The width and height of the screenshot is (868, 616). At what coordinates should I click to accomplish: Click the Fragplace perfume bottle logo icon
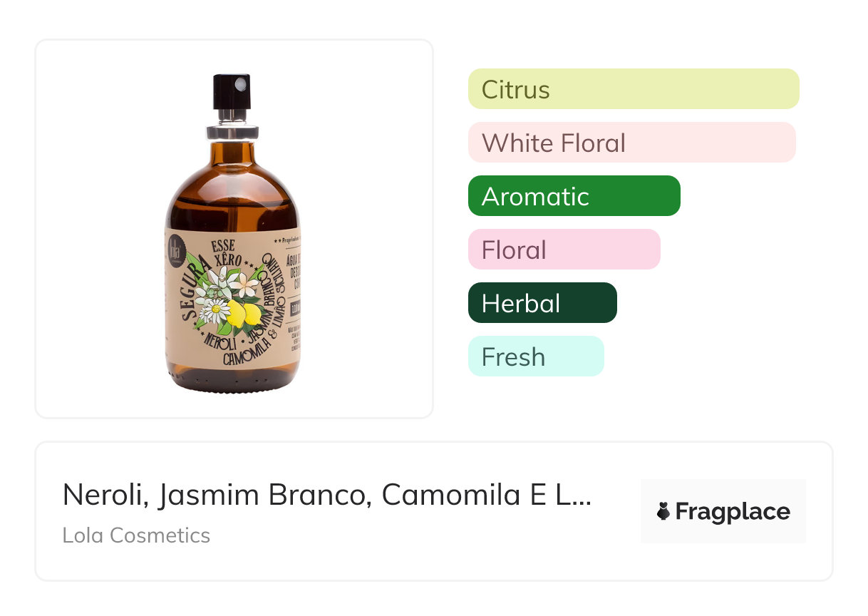point(663,511)
